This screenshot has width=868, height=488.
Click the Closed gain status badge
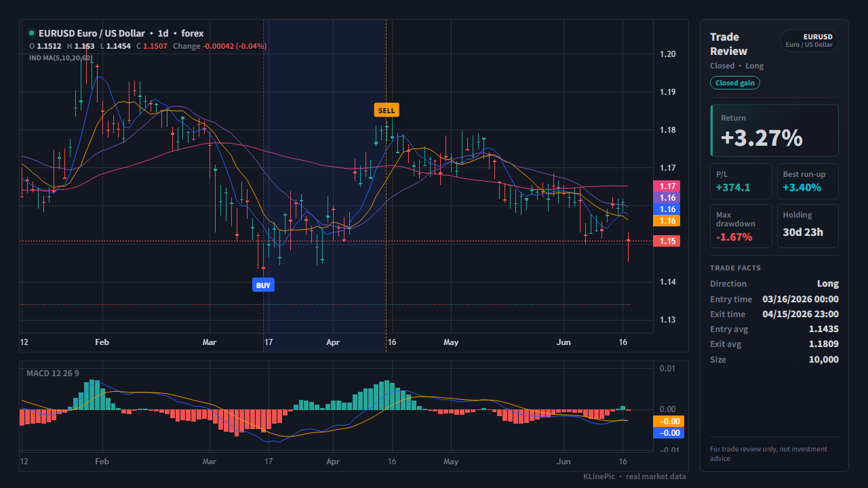pos(735,83)
